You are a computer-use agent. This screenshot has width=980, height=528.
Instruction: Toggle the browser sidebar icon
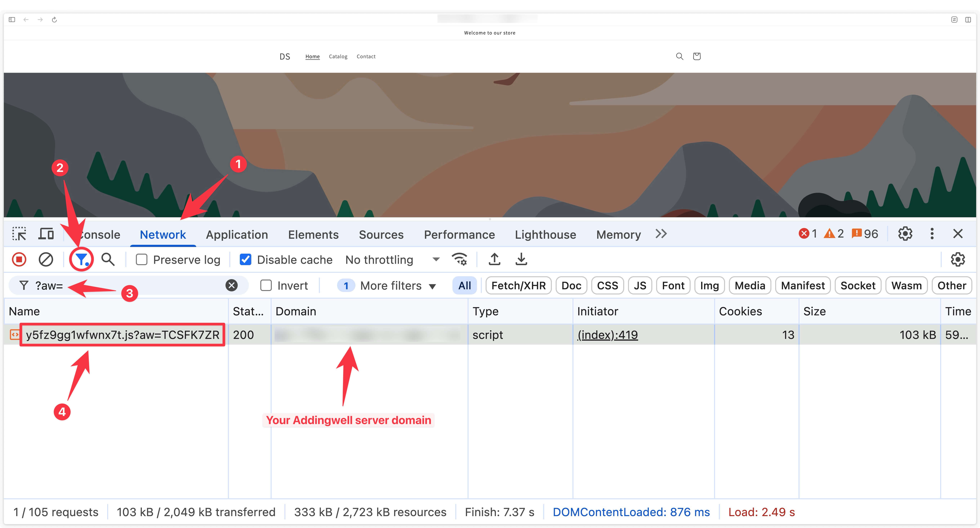12,20
